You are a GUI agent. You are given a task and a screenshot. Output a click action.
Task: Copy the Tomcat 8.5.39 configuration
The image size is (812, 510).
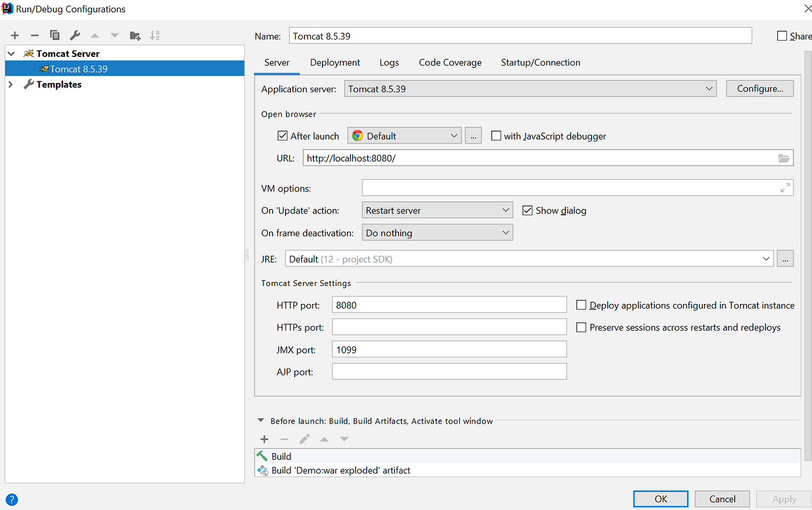55,35
